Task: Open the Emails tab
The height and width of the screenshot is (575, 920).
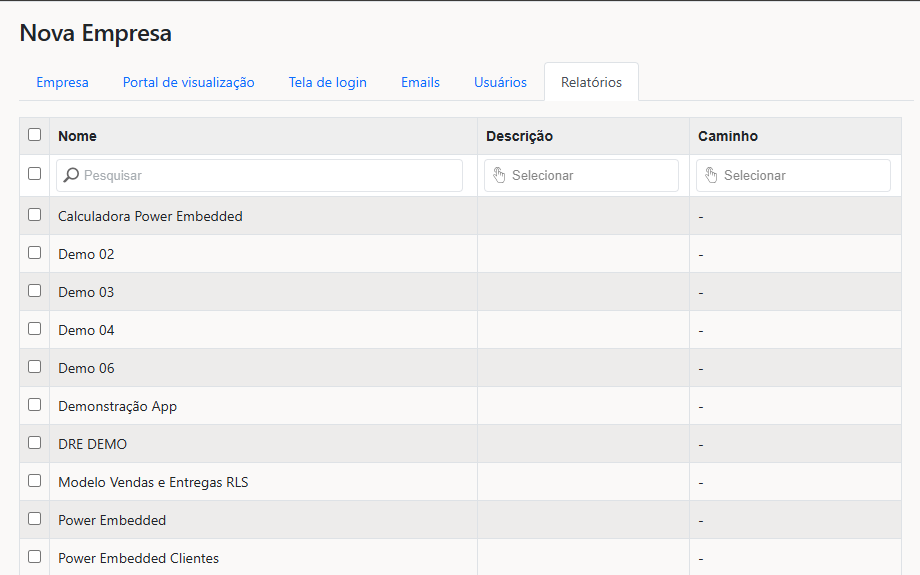Action: (x=420, y=82)
